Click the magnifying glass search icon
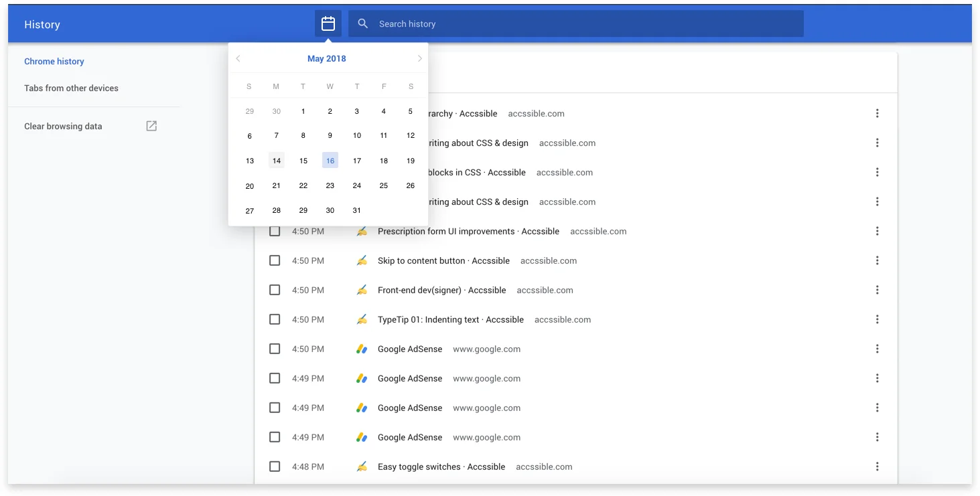The height and width of the screenshot is (496, 980). [x=362, y=23]
